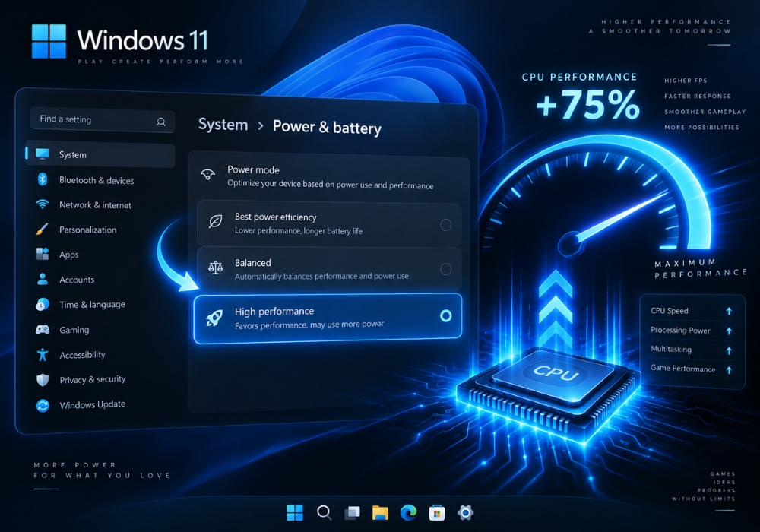
Task: Click the speedometer gauge needle hub
Action: click(571, 244)
